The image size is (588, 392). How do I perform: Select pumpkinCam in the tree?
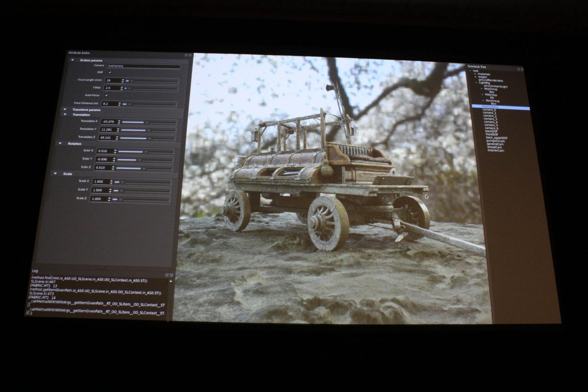(x=496, y=141)
